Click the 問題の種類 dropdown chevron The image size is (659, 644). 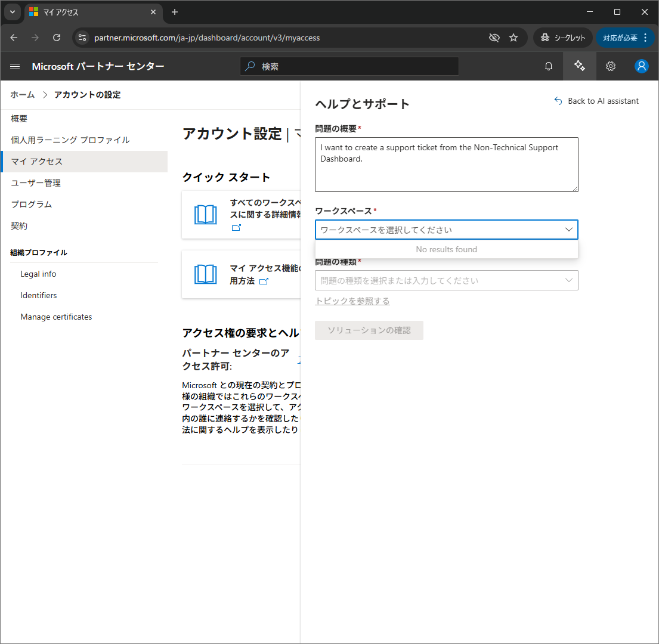[x=568, y=280]
